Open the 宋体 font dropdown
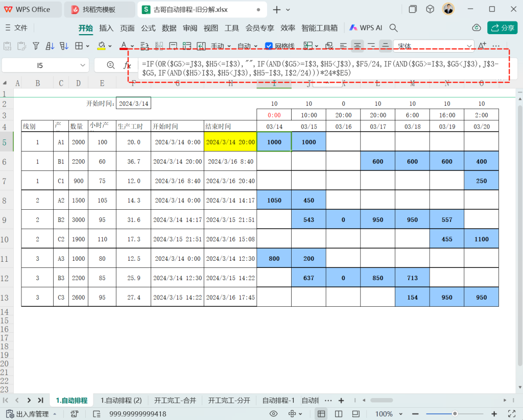The width and height of the screenshot is (523, 420). click(x=469, y=46)
